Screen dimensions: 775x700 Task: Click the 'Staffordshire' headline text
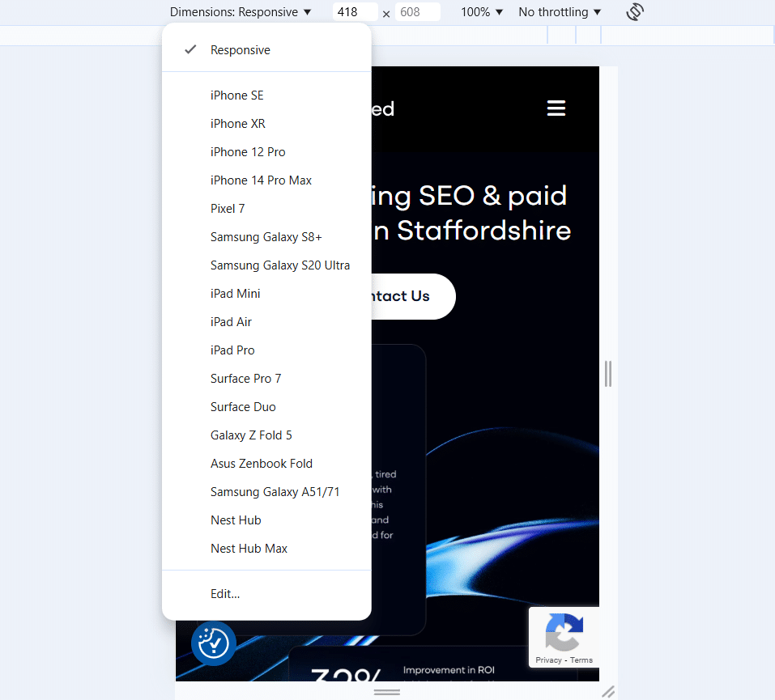pos(484,230)
